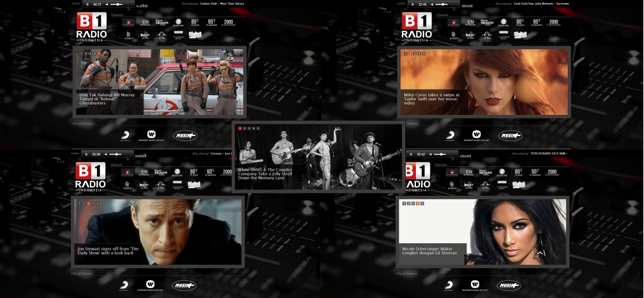The height and width of the screenshot is (298, 644).
Task: Open B1 RnB headphones channel in the Ghostbusters panel
Action: 162,35
